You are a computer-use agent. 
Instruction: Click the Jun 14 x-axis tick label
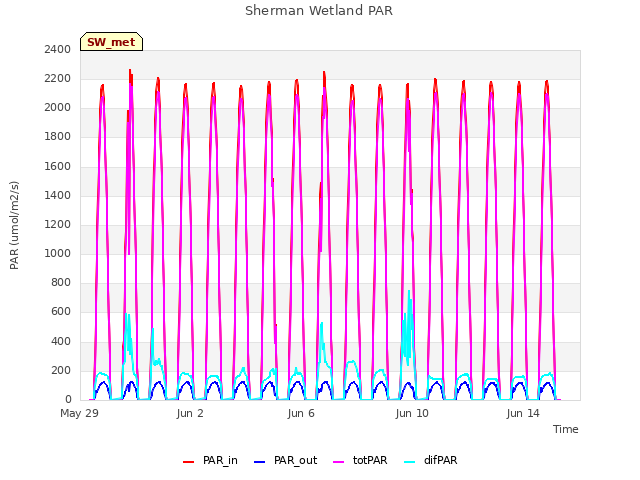(523, 413)
